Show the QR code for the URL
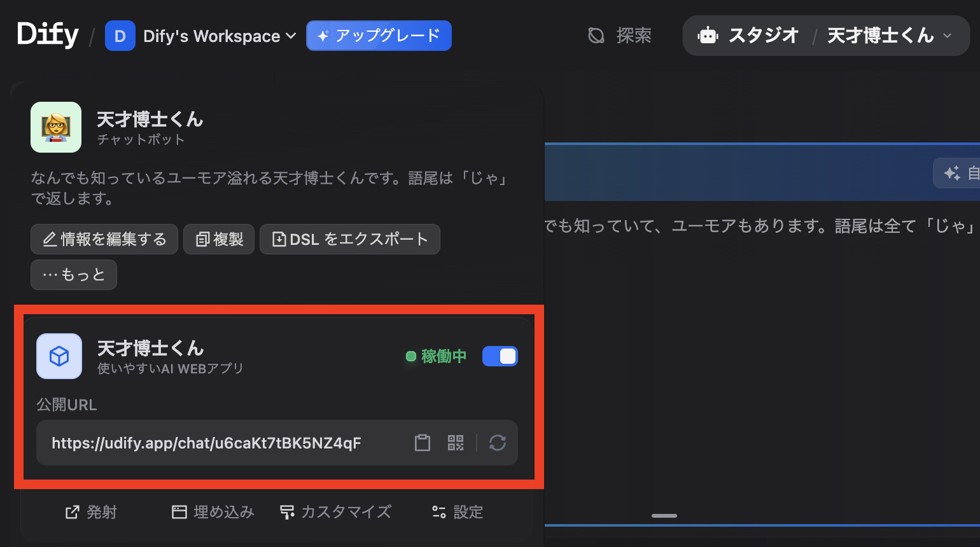The width and height of the screenshot is (980, 547). 456,443
